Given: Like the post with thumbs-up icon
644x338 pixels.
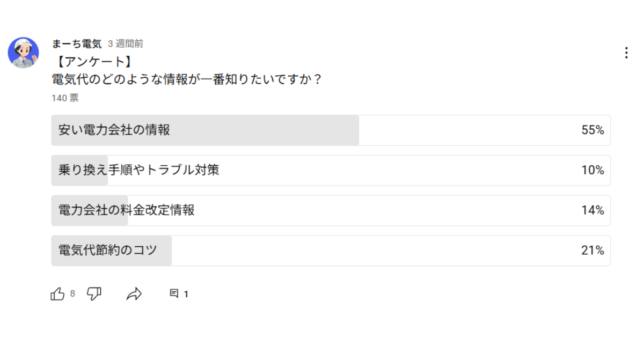Looking at the screenshot, I should click(x=57, y=293).
